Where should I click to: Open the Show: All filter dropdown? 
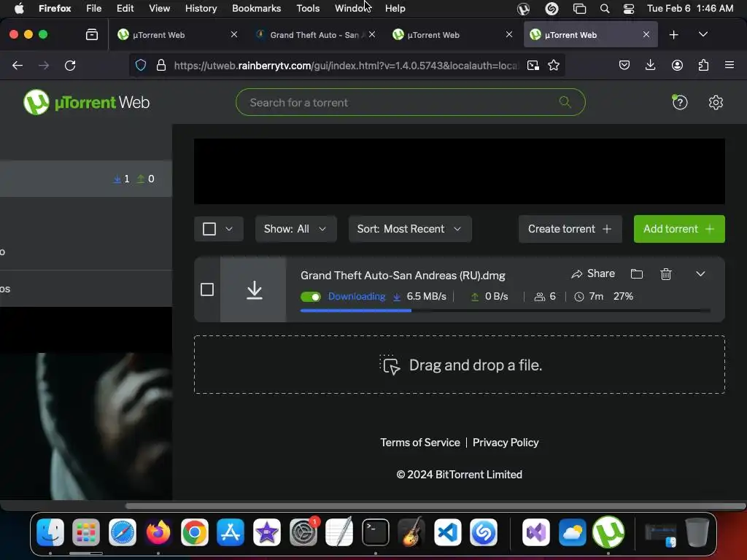coord(296,229)
